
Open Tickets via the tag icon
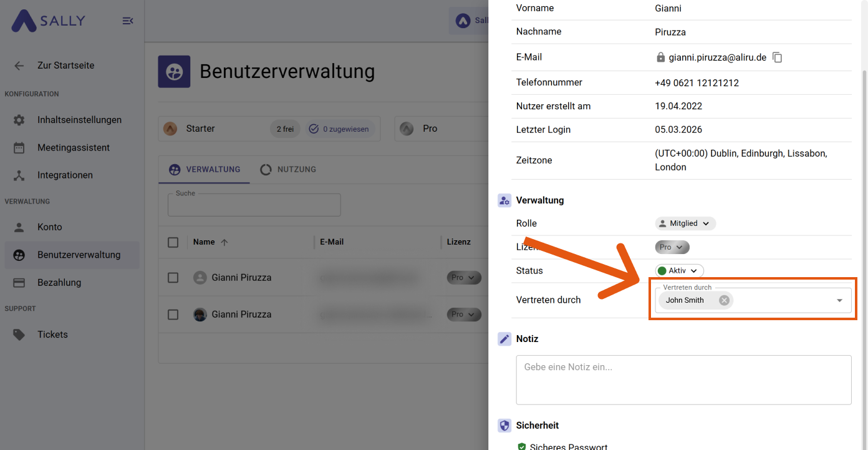[18, 335]
